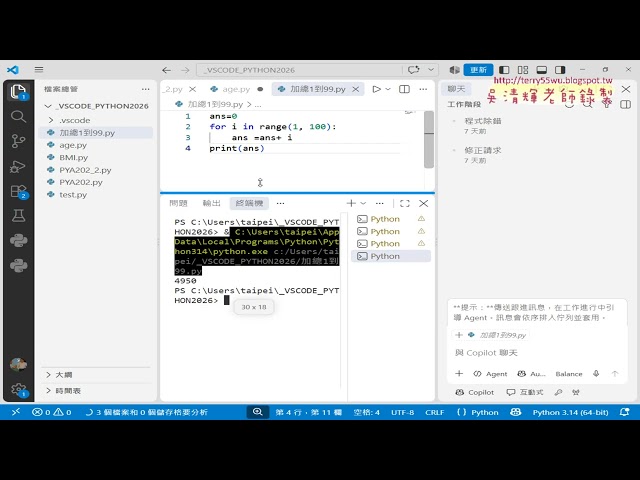Open Agent mode picker in chat
Screen dimensions: 640x480
coord(490,374)
